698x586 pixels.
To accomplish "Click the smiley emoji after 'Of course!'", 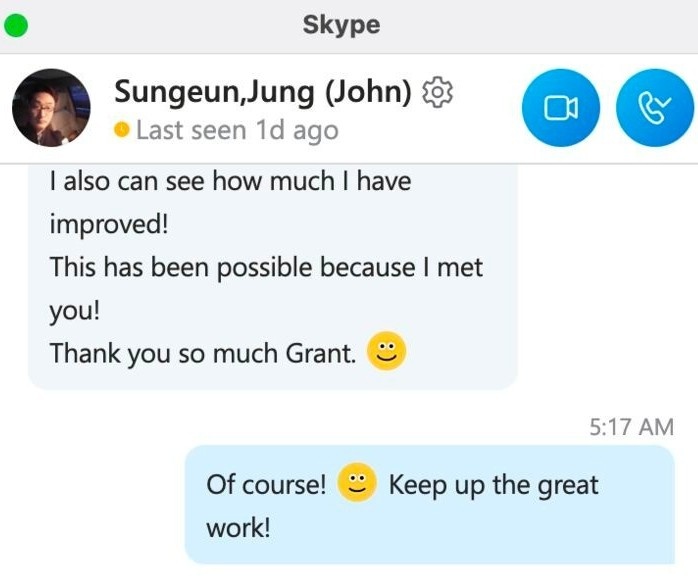I will pyautogui.click(x=357, y=483).
